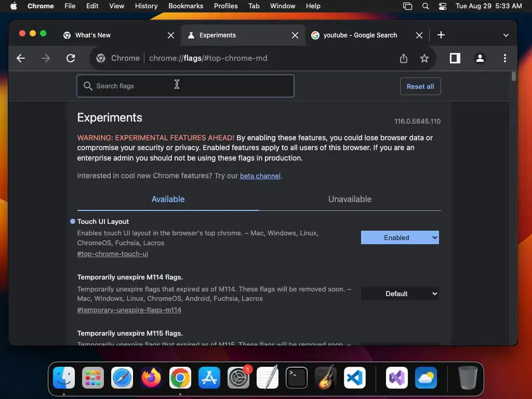Click Google Chrome in the Dock
The width and height of the screenshot is (532, 399).
(x=180, y=378)
